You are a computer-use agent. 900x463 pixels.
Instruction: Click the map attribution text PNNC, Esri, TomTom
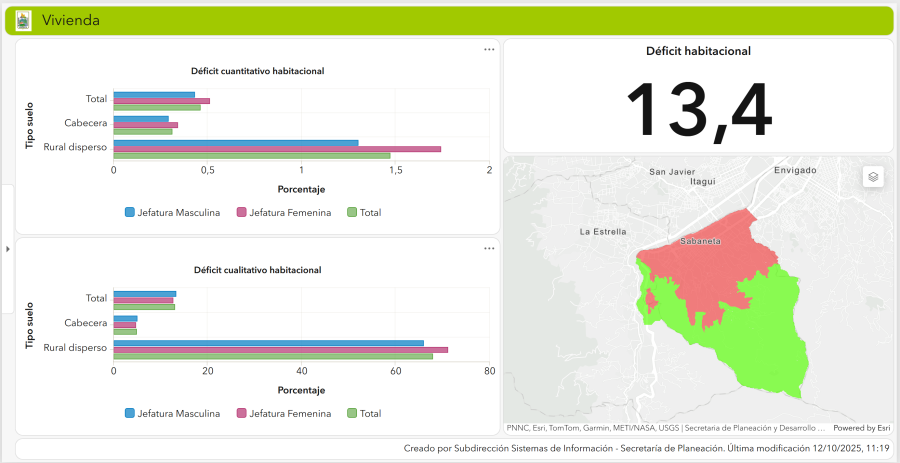point(666,428)
